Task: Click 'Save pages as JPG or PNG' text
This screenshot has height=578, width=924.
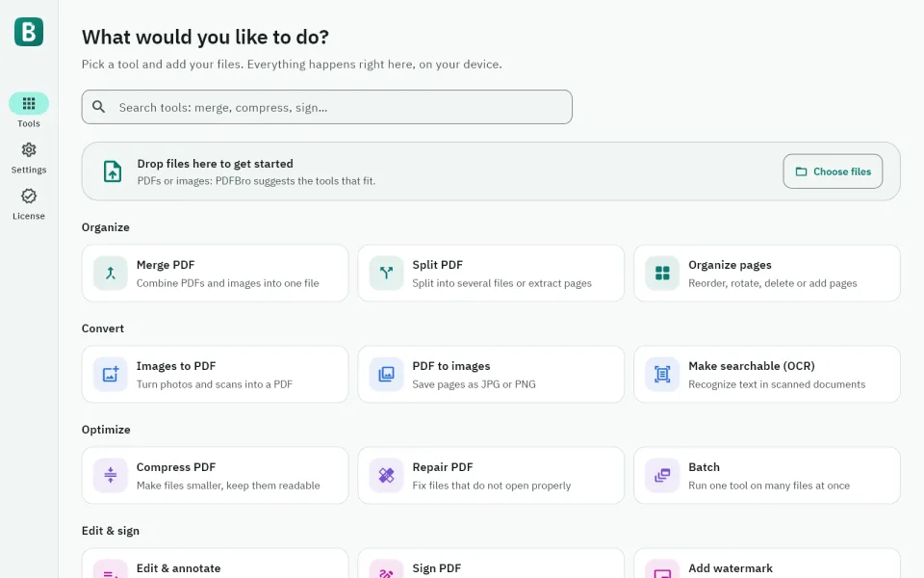Action: (474, 384)
